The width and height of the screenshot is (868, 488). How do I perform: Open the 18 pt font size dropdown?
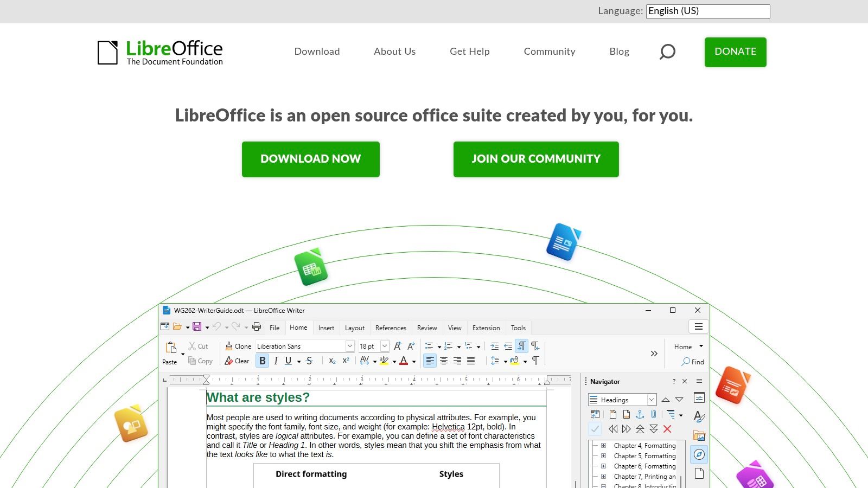coord(385,346)
